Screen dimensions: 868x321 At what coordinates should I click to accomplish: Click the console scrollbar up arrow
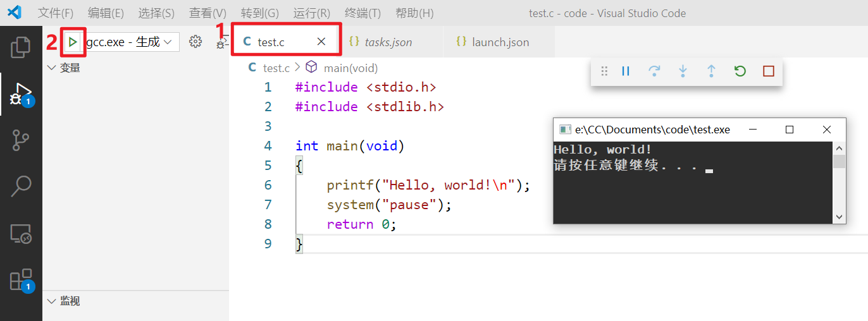point(840,148)
